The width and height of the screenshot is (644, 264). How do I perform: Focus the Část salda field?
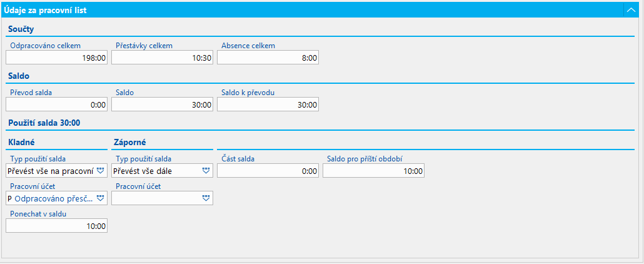268,171
